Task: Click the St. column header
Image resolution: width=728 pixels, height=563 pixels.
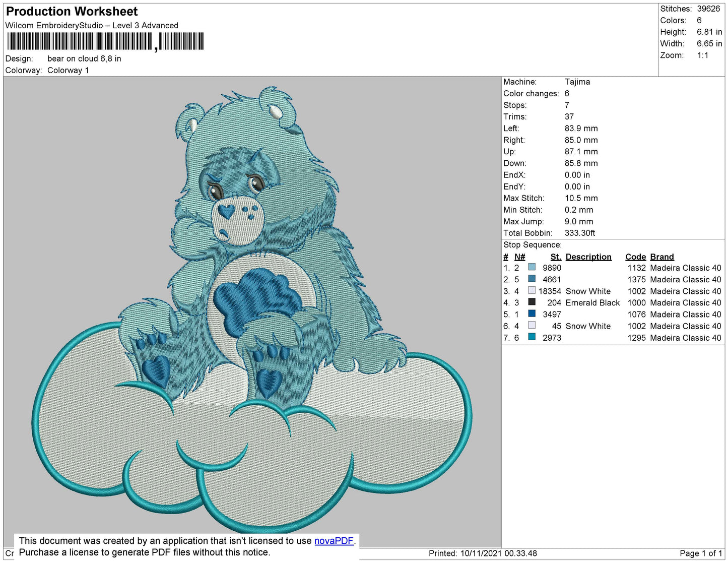Action: [555, 257]
